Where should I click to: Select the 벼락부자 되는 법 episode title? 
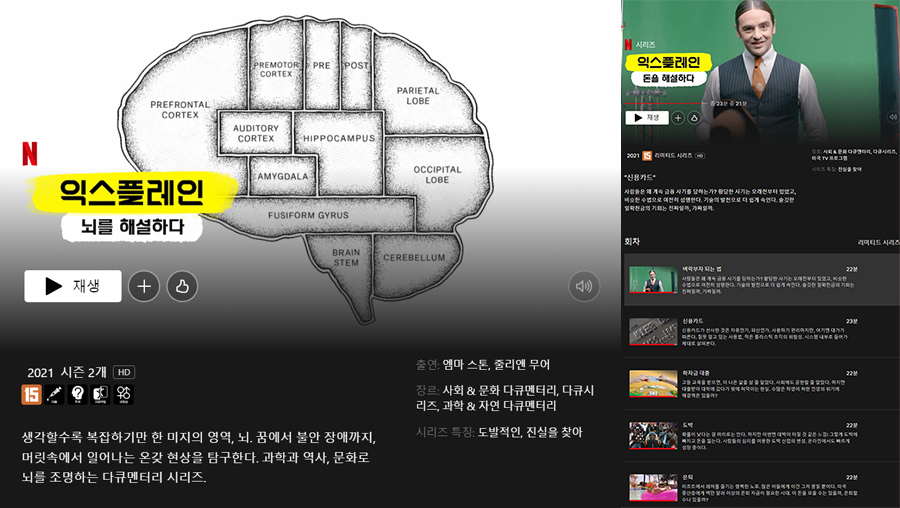(x=701, y=269)
